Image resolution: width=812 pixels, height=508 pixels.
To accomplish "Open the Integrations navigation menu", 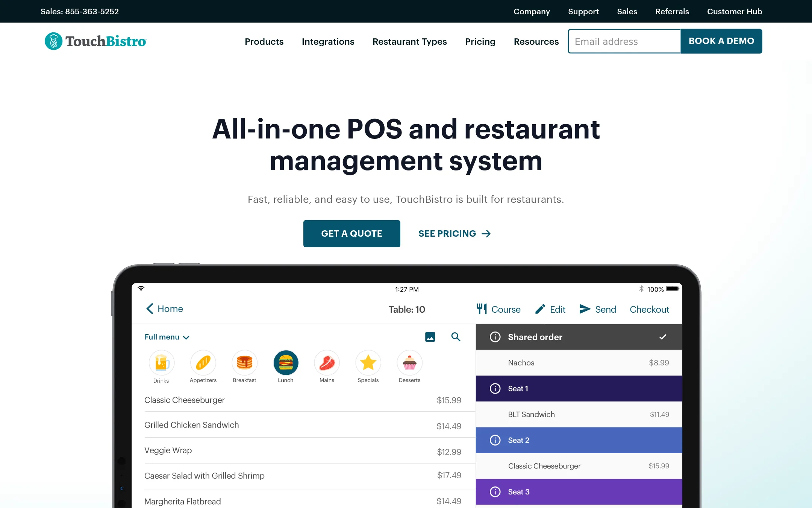I will pyautogui.click(x=328, y=41).
